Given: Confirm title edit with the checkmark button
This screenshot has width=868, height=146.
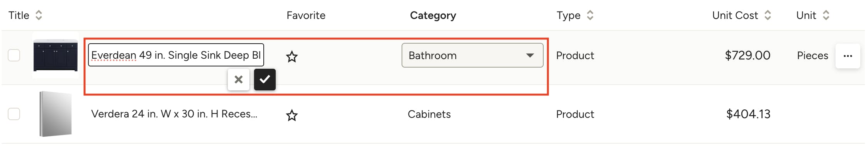Looking at the screenshot, I should (265, 80).
